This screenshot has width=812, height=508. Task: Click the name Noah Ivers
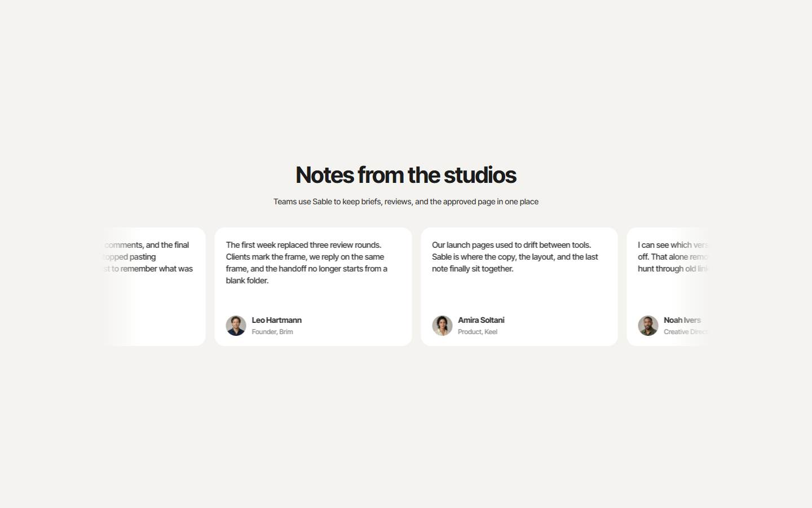[x=682, y=320]
